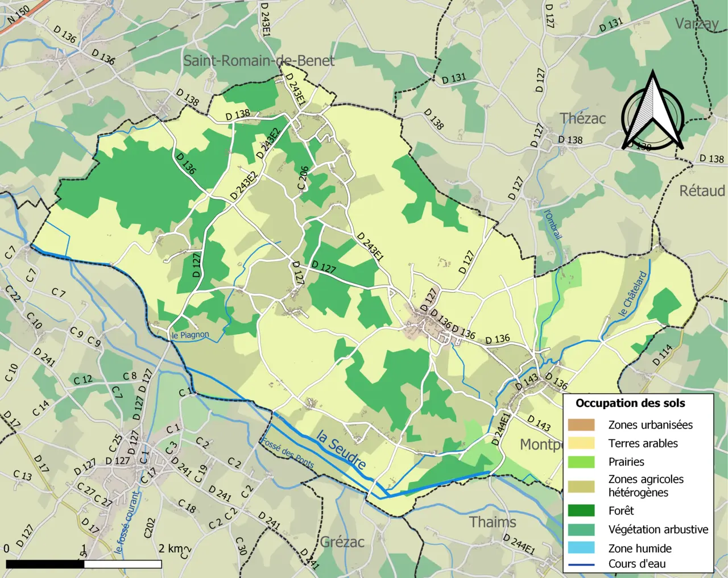Screen dimensions: 728x578
Task: Click the D 244E1 label near Montpellier
Action: [501, 429]
